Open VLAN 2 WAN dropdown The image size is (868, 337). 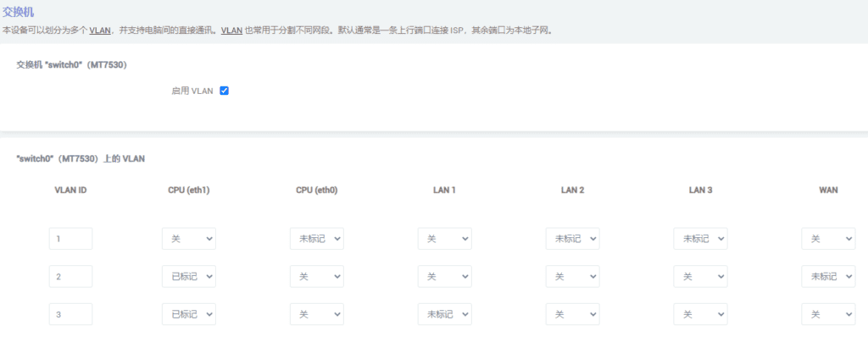(828, 276)
